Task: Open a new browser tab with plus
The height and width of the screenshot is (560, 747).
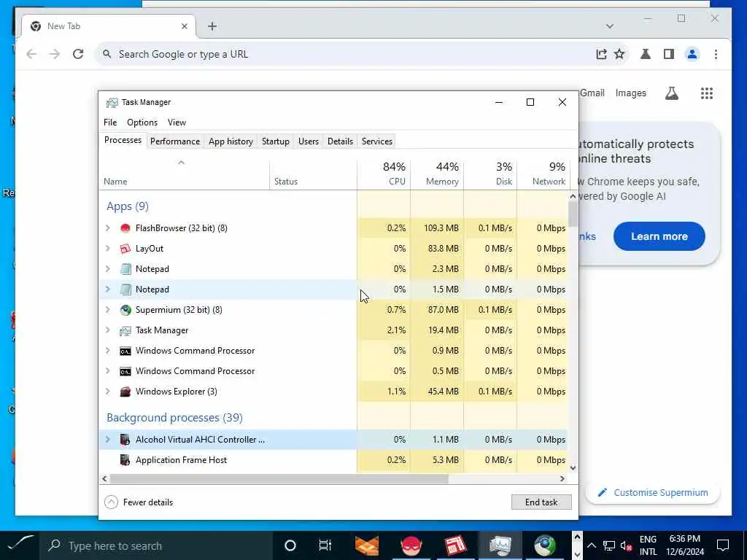Action: coord(212,26)
